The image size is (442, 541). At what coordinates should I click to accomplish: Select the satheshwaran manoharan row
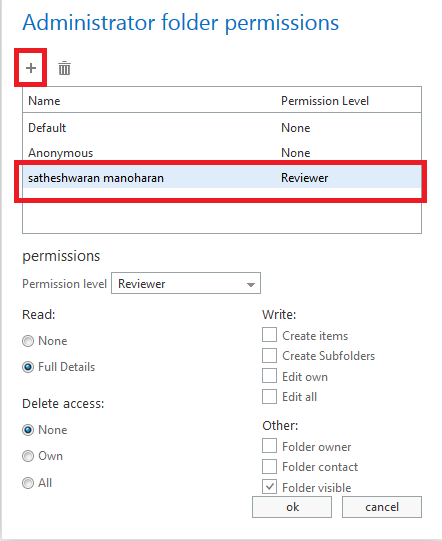tap(222, 178)
